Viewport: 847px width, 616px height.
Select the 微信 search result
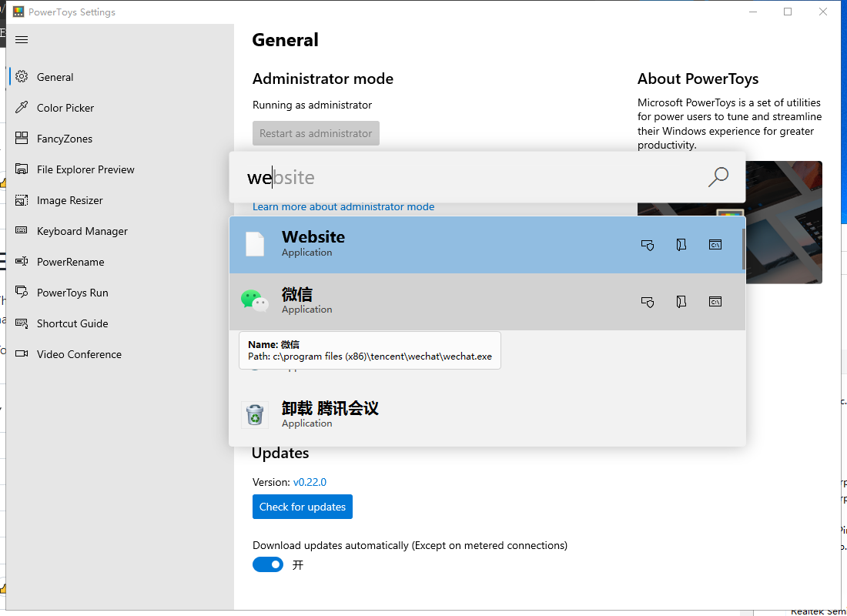click(x=487, y=302)
